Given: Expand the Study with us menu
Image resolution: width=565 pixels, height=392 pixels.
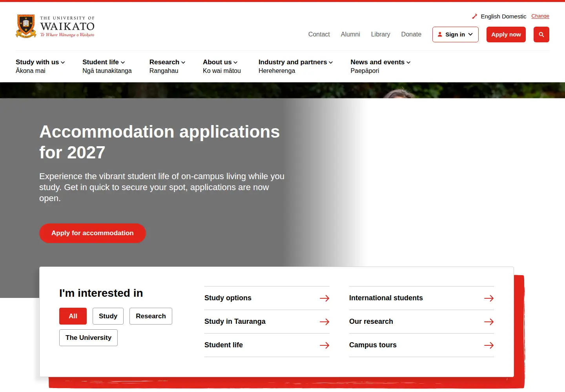Looking at the screenshot, I should pos(40,62).
